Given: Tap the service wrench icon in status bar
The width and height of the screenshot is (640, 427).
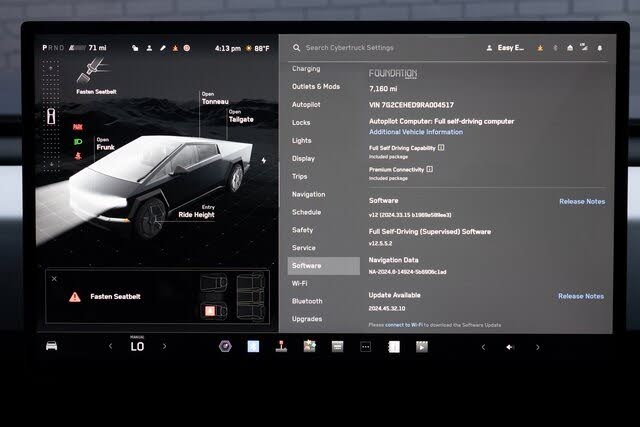Looking at the screenshot, I should (x=162, y=48).
